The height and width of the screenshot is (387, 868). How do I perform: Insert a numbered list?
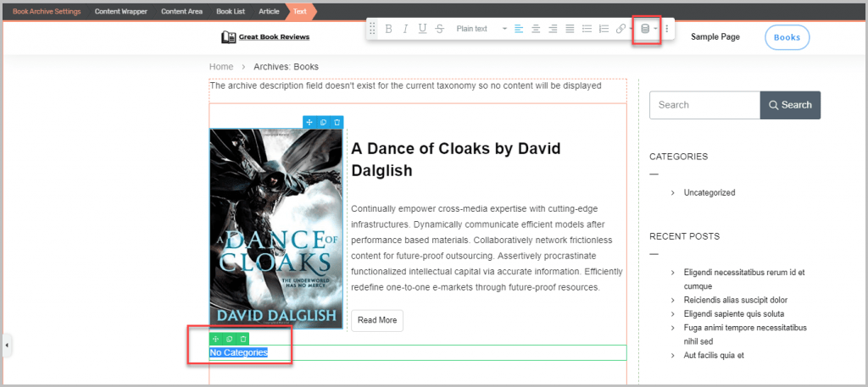pyautogui.click(x=604, y=29)
